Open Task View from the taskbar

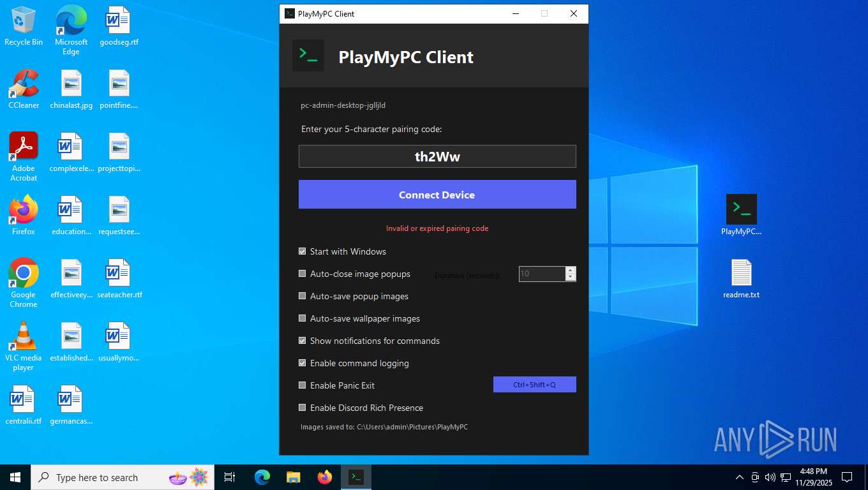coord(230,477)
